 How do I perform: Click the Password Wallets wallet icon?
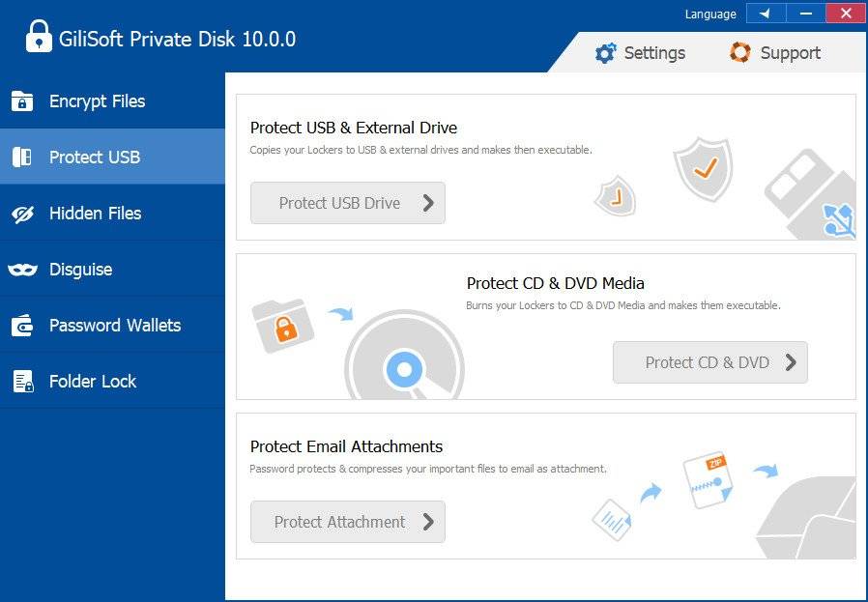(22, 326)
